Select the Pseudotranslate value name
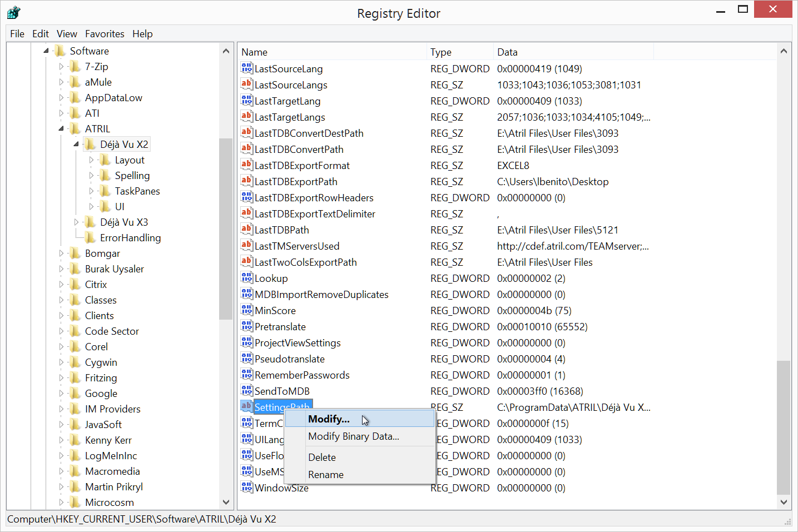 pos(290,359)
